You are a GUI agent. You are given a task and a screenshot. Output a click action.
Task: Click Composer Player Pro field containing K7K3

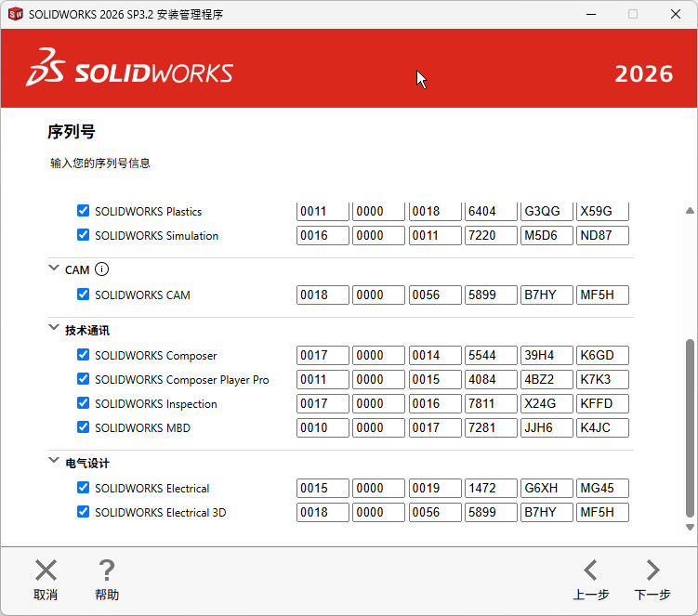(603, 380)
